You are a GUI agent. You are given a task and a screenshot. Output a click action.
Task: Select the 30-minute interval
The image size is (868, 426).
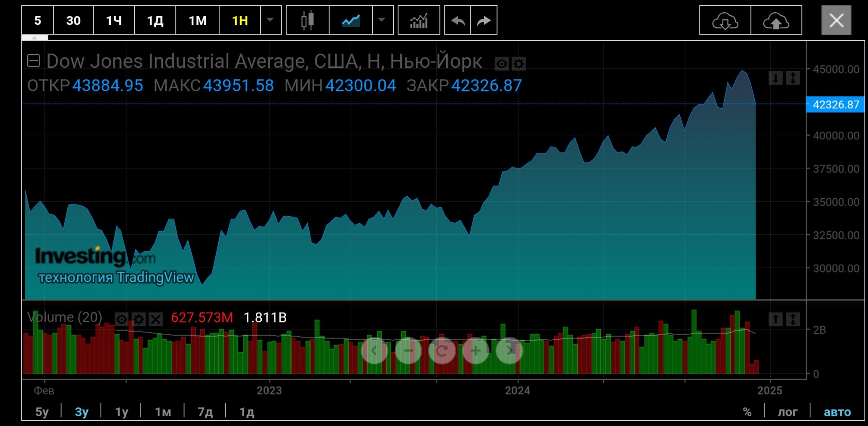[x=73, y=20]
